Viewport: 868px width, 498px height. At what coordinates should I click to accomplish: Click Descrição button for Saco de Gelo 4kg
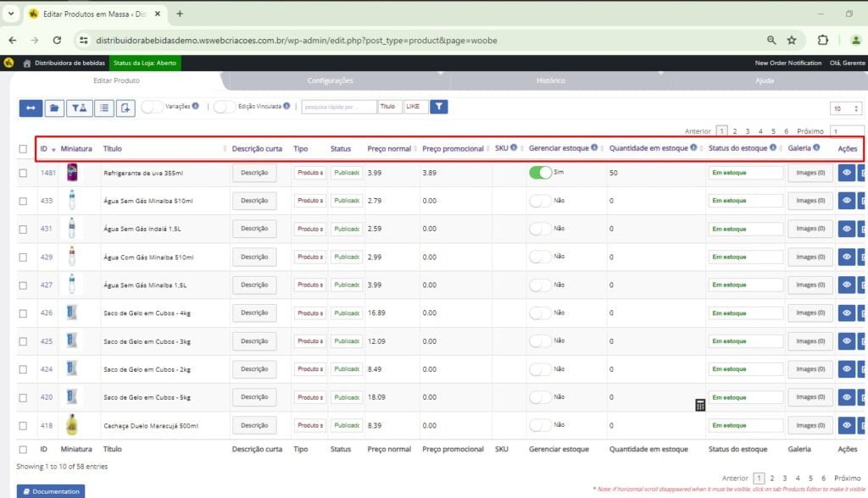click(254, 313)
